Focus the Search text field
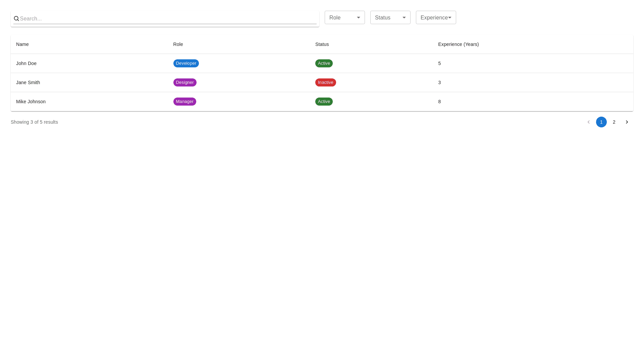644x362 pixels. tap(168, 19)
